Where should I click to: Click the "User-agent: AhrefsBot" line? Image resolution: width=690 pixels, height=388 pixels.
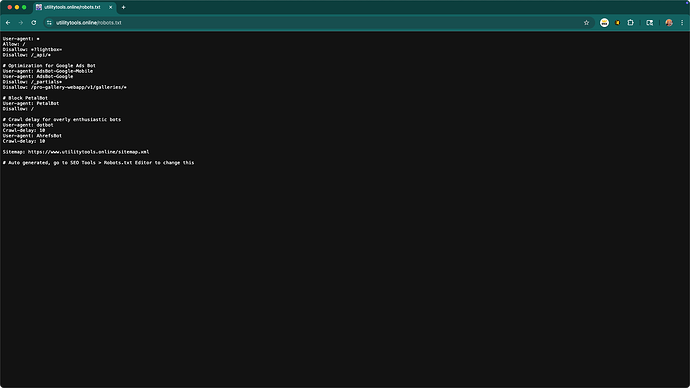click(x=32, y=135)
